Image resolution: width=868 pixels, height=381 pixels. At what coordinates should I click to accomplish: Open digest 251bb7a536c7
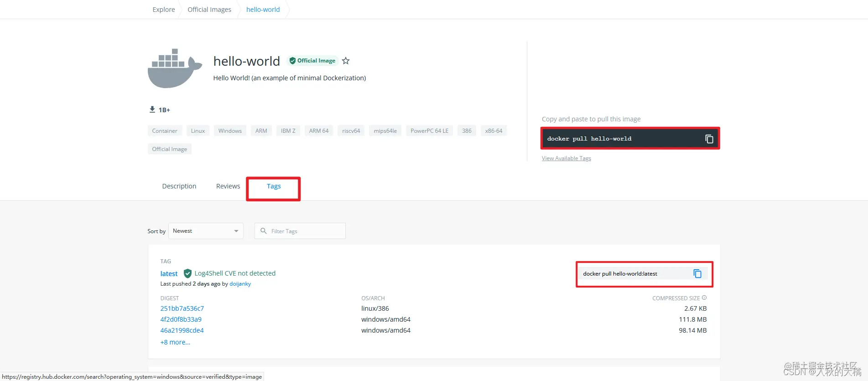click(x=182, y=308)
